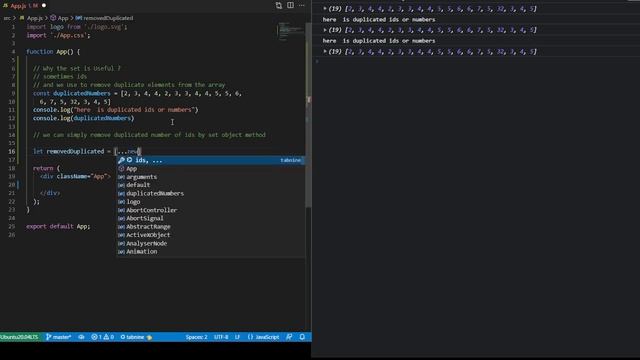The image size is (640, 360).
Task: Expand the third (19) array in the console
Action: [325, 51]
